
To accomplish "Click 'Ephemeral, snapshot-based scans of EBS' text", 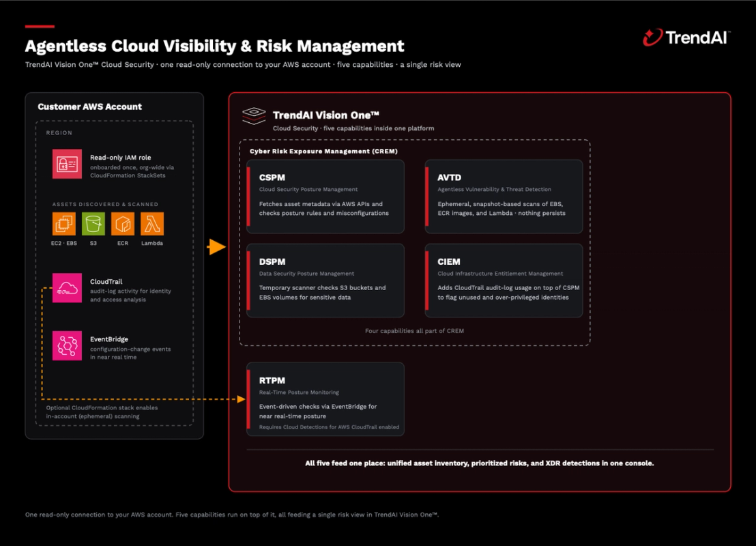I will (x=500, y=204).
